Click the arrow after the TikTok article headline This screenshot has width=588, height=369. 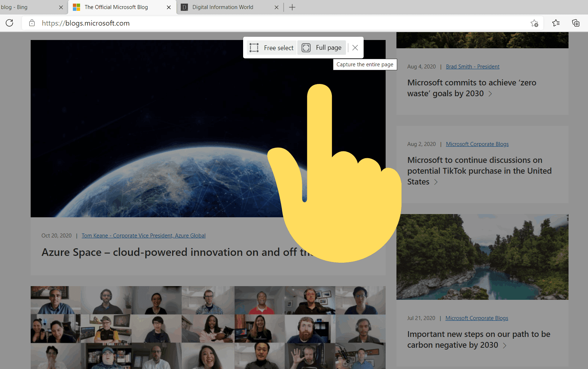pos(436,182)
